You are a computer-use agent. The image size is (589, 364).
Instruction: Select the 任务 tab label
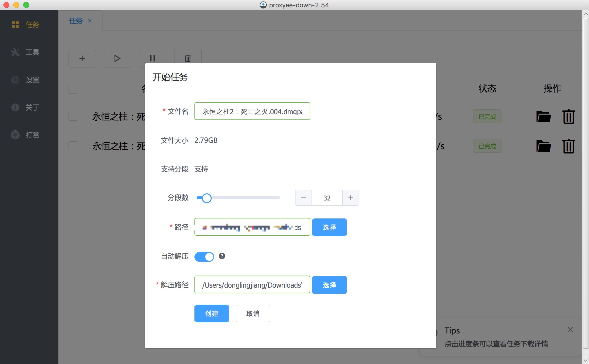(76, 21)
